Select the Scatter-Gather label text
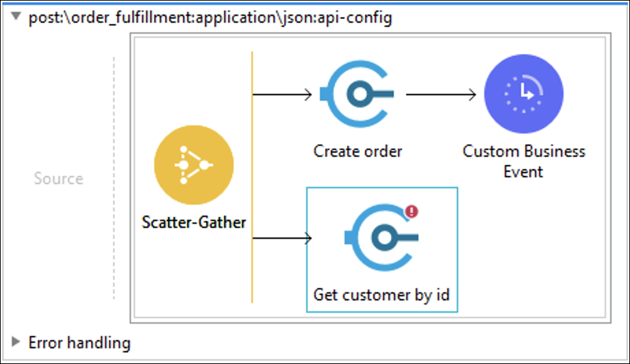Viewport: 630px width, 364px height. pyautogui.click(x=194, y=222)
